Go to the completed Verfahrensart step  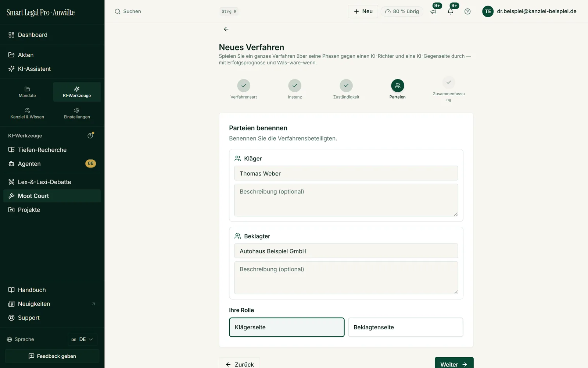click(244, 86)
